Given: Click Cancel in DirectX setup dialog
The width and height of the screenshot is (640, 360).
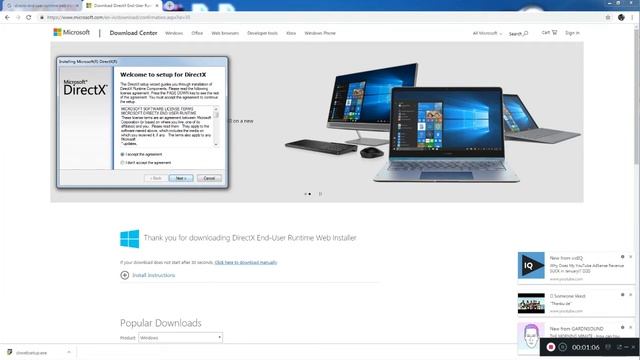Looking at the screenshot, I should click(x=209, y=178).
